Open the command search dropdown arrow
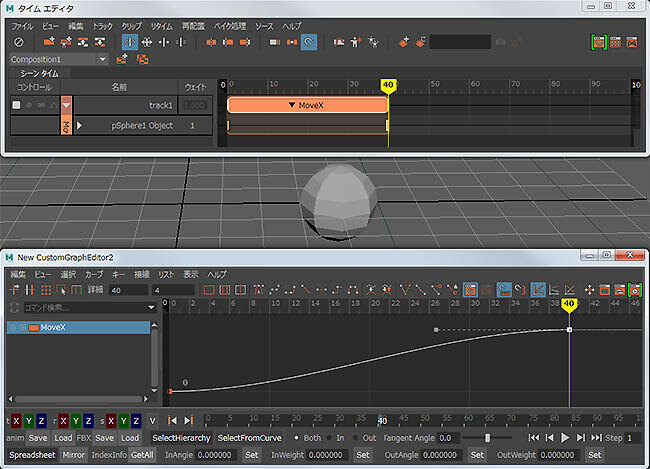This screenshot has width=650, height=469. point(151,307)
